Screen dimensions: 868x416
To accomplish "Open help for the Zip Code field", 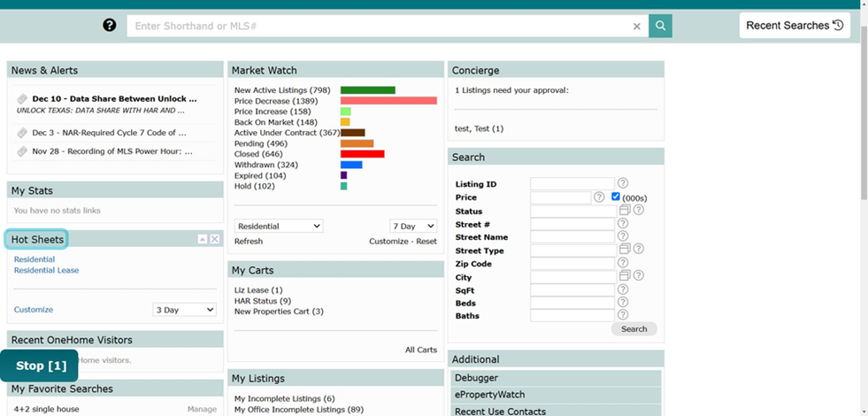I will pos(623,263).
